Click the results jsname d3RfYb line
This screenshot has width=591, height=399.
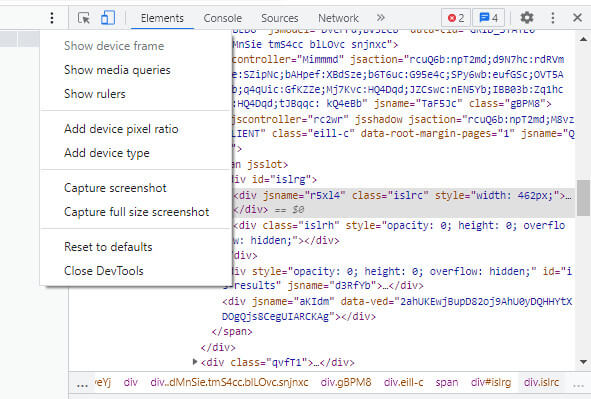323,286
